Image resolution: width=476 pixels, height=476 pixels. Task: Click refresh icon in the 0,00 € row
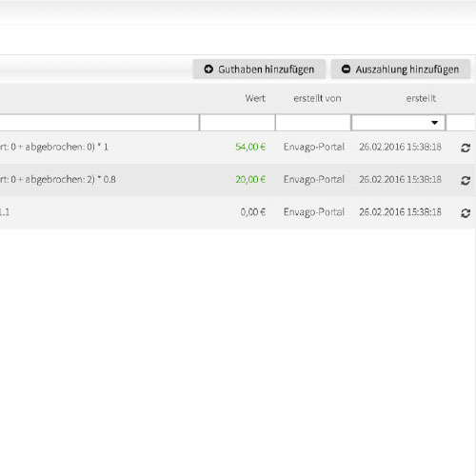click(466, 213)
